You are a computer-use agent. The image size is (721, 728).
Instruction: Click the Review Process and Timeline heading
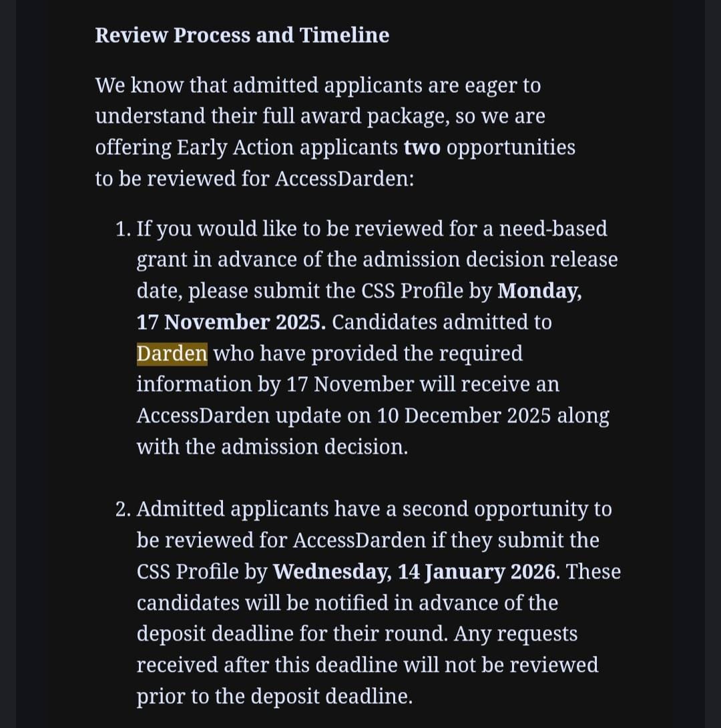pyautogui.click(x=242, y=35)
